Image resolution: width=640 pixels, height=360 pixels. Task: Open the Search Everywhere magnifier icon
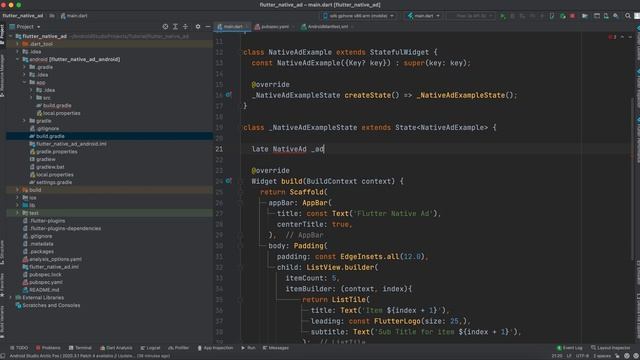point(628,16)
